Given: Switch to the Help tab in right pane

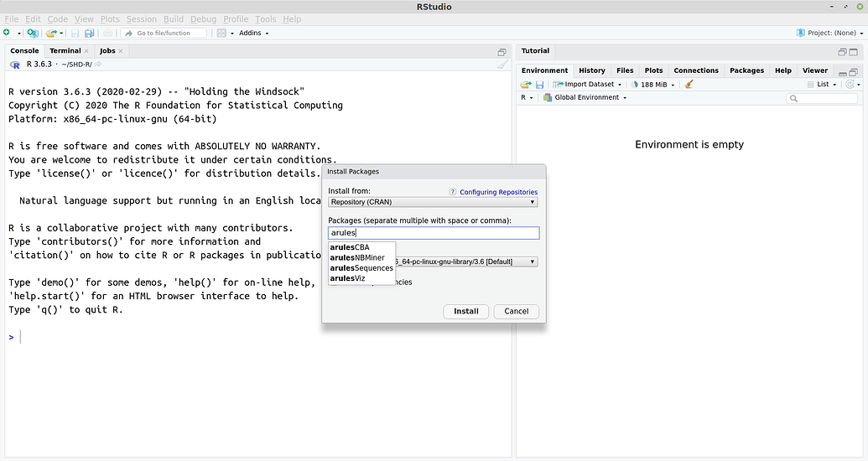Looking at the screenshot, I should click(x=782, y=70).
